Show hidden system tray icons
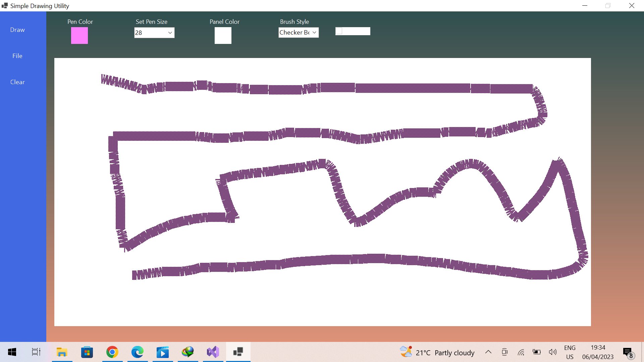The image size is (644, 362). (x=488, y=352)
